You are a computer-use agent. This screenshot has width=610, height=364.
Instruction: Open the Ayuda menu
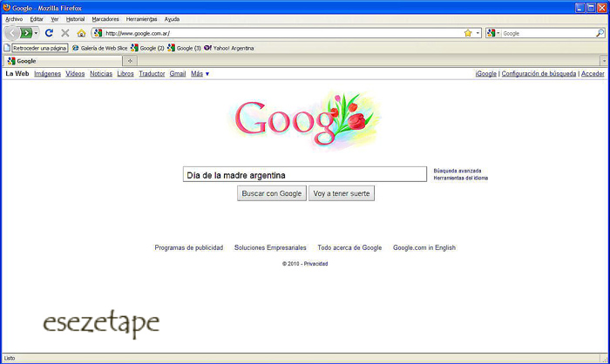coord(172,19)
